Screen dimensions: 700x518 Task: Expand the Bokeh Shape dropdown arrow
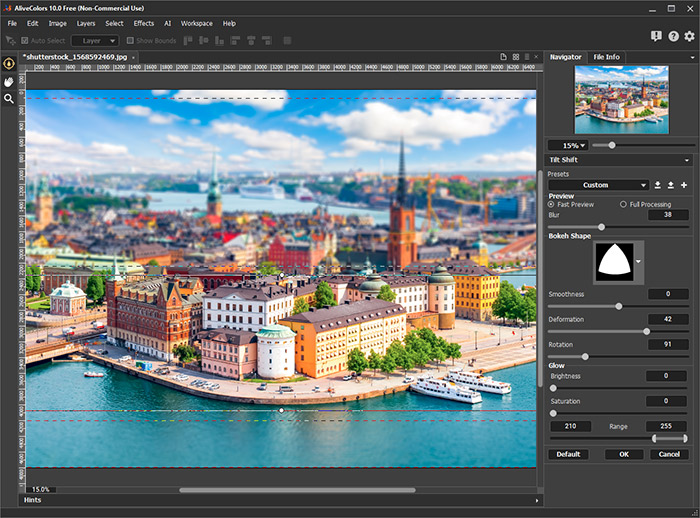tap(638, 262)
